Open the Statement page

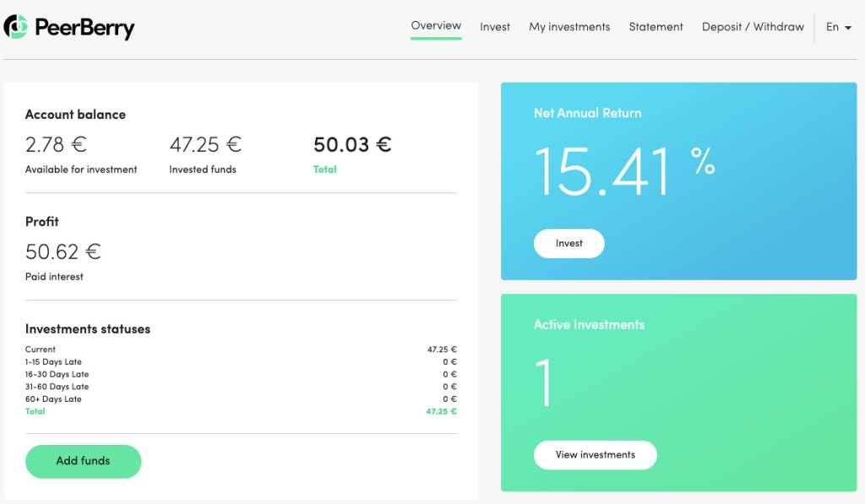click(656, 26)
